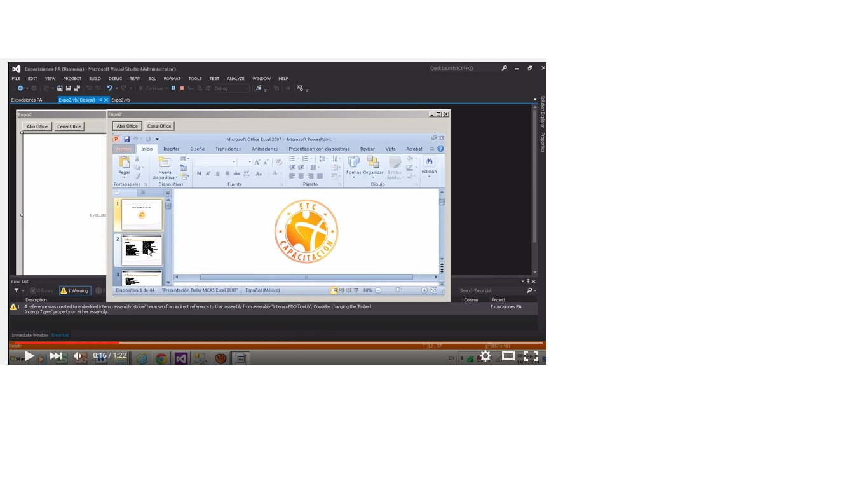Viewport: 868px width, 488px height.
Task: Toggle the 0 Errors filter
Action: pos(41,290)
